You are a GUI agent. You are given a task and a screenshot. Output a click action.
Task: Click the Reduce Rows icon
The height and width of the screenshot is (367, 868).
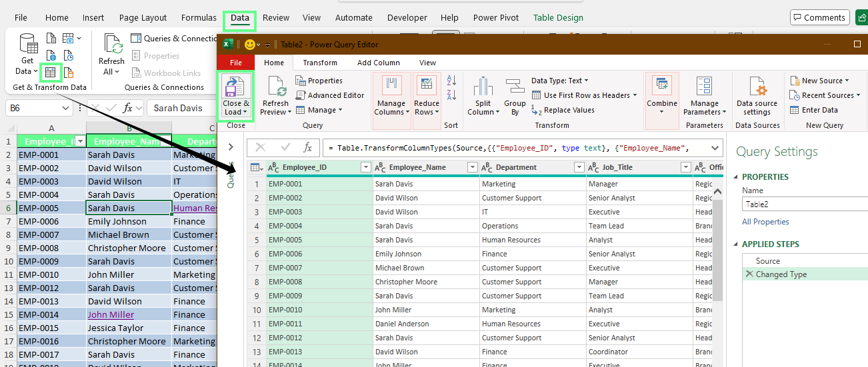click(426, 86)
